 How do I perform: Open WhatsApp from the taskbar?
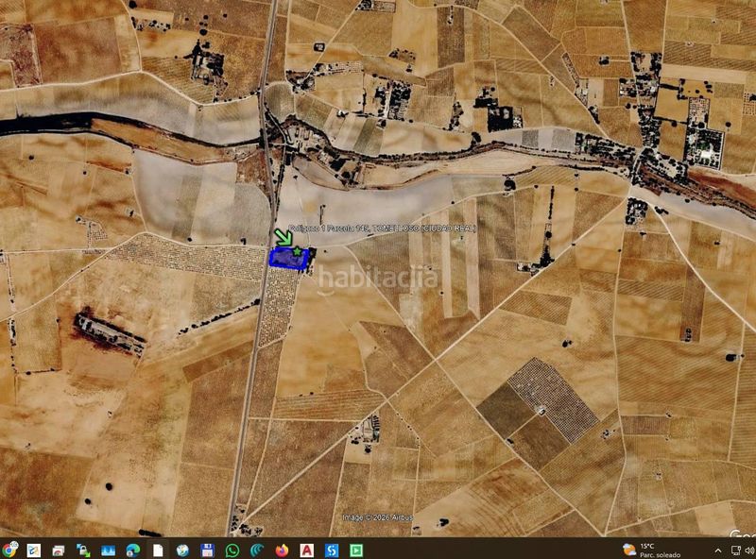(232, 550)
